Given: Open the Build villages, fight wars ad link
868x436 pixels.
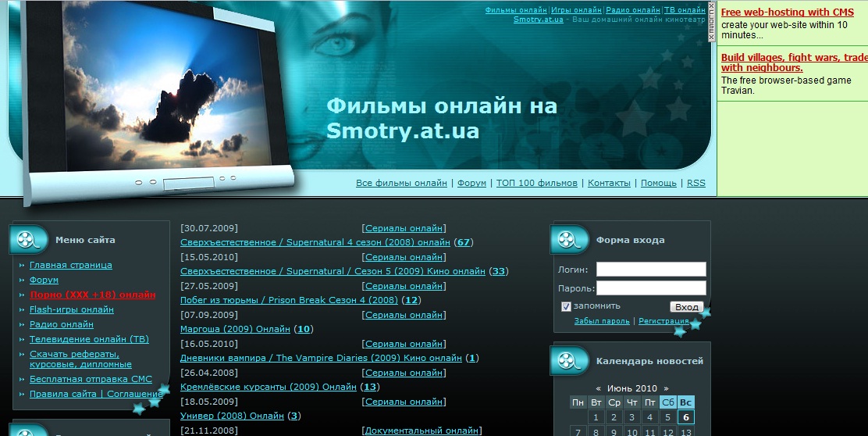Looking at the screenshot, I should click(x=795, y=63).
